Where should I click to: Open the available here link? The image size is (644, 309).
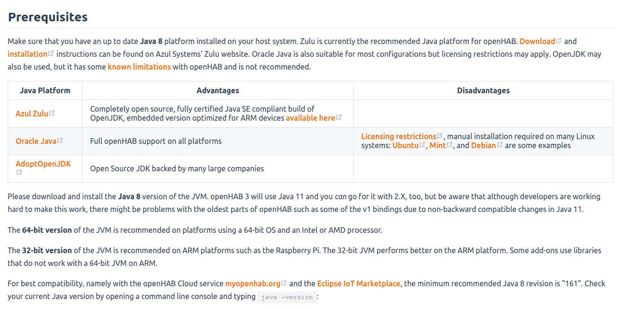[x=310, y=118]
